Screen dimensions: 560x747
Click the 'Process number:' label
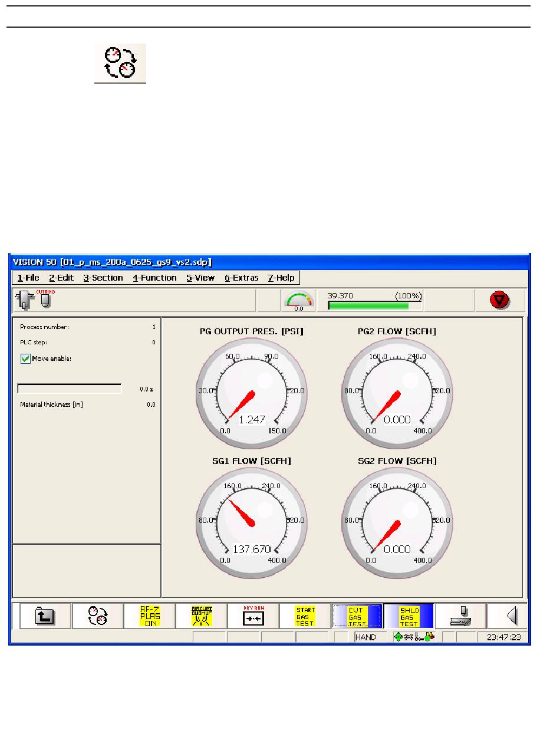tap(44, 327)
